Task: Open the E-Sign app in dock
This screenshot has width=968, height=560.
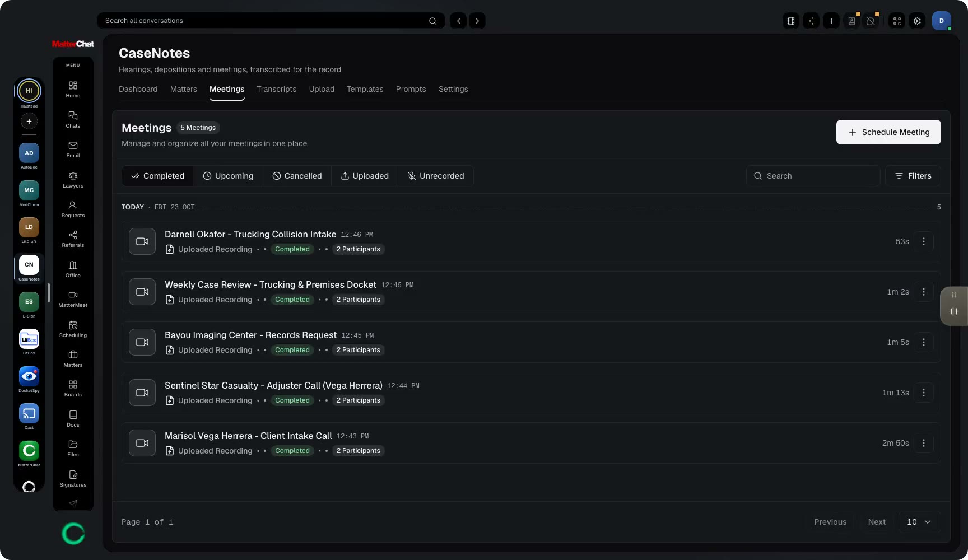Action: tap(29, 302)
